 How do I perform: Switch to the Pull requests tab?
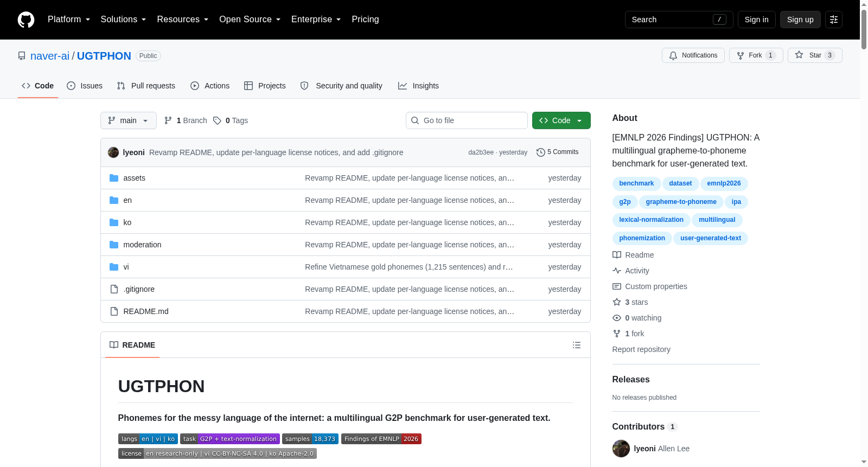pyautogui.click(x=146, y=86)
